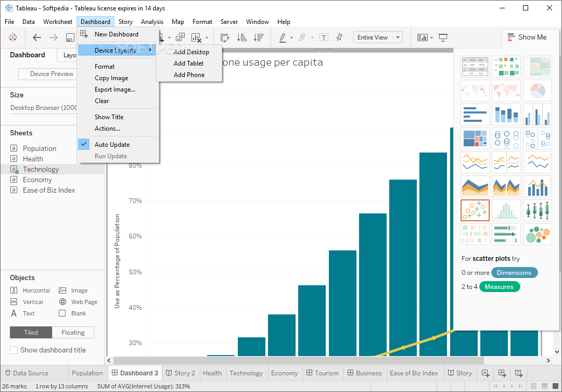The image size is (562, 392).
Task: Select the Economy sheet in list
Action: (37, 180)
